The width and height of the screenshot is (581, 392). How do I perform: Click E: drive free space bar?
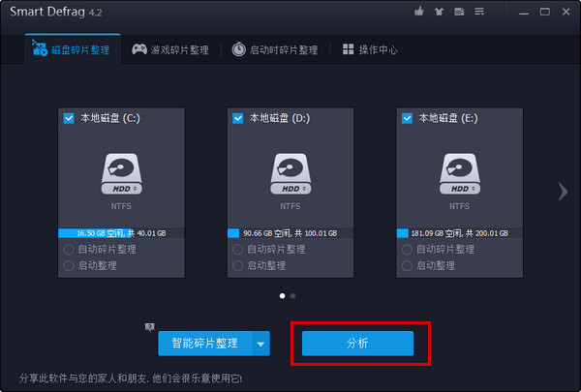[460, 233]
